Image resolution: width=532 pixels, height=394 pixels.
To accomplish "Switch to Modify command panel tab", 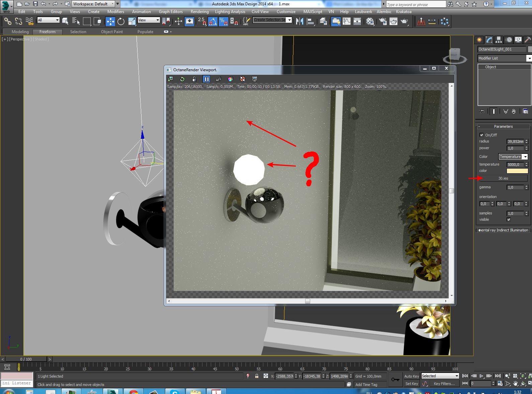I will (489, 40).
